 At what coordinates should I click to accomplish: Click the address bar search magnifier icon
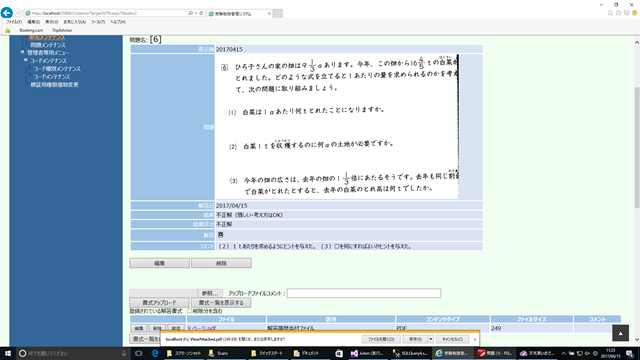point(190,13)
